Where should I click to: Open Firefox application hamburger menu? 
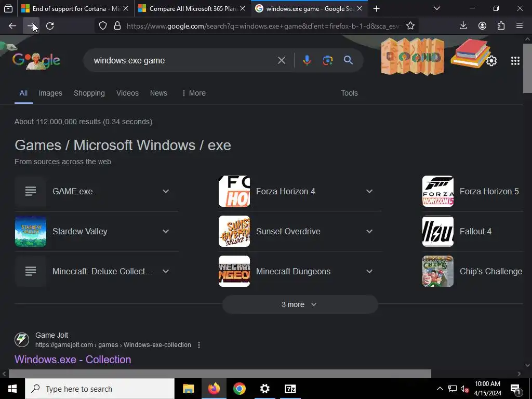(519, 25)
